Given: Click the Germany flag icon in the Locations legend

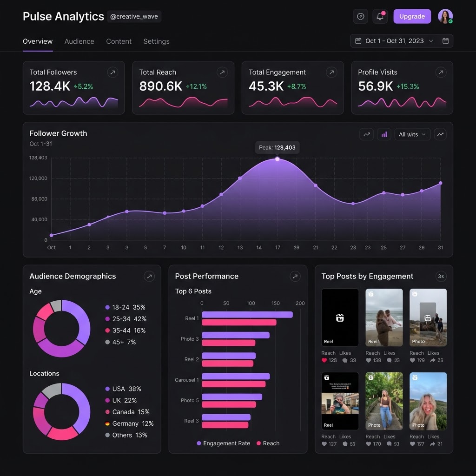Looking at the screenshot, I should (107, 423).
